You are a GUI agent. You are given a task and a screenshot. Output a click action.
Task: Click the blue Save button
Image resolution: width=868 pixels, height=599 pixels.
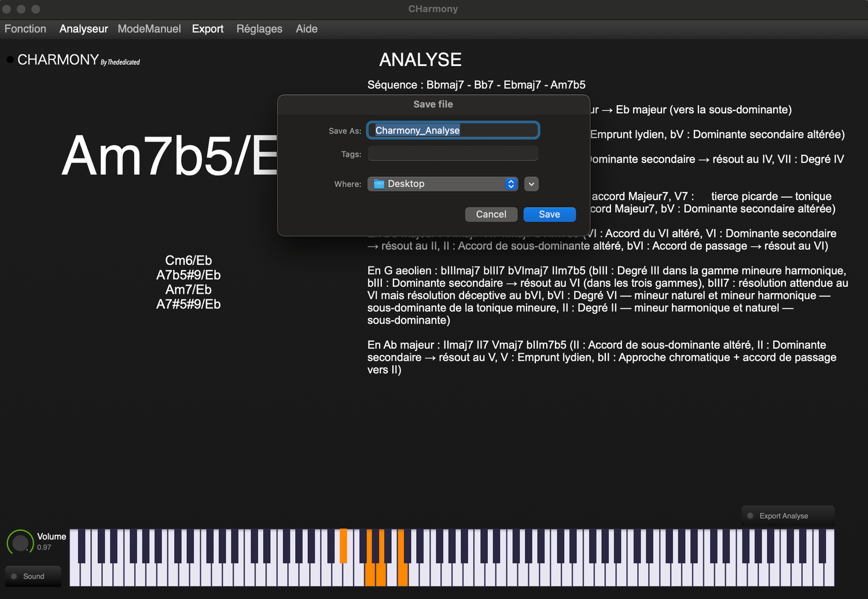coord(550,215)
